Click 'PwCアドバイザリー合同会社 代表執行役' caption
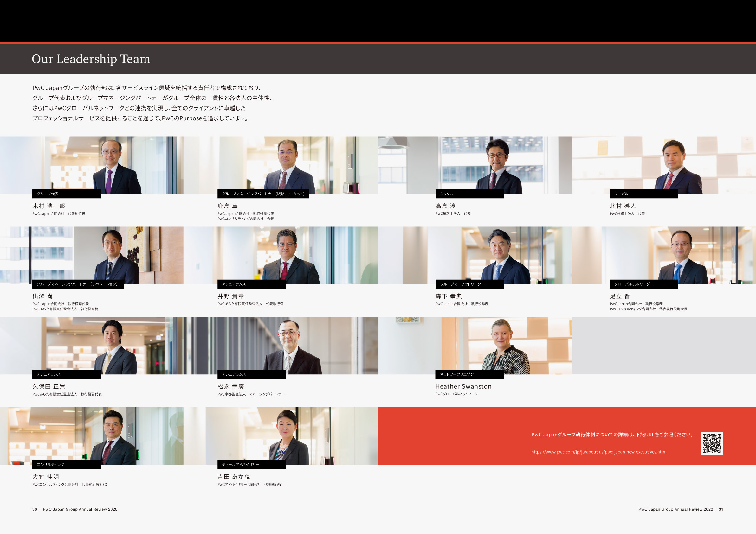The image size is (756, 534). pyautogui.click(x=249, y=484)
